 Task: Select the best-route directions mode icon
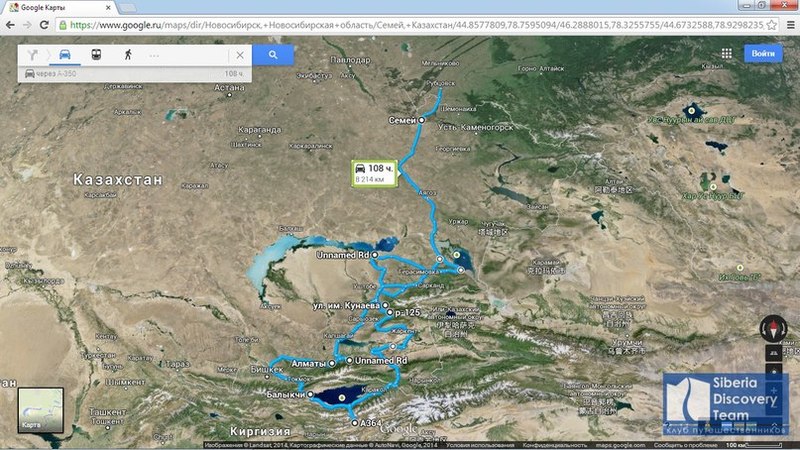(32, 55)
